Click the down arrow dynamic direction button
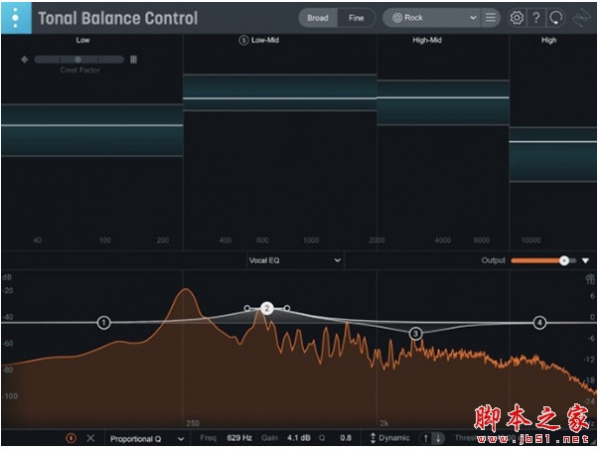The width and height of the screenshot is (600, 450). click(x=439, y=438)
